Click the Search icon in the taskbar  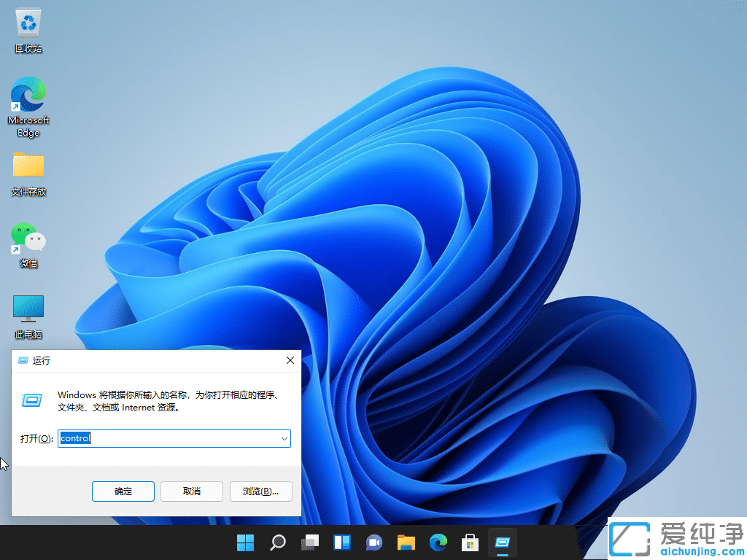[277, 542]
